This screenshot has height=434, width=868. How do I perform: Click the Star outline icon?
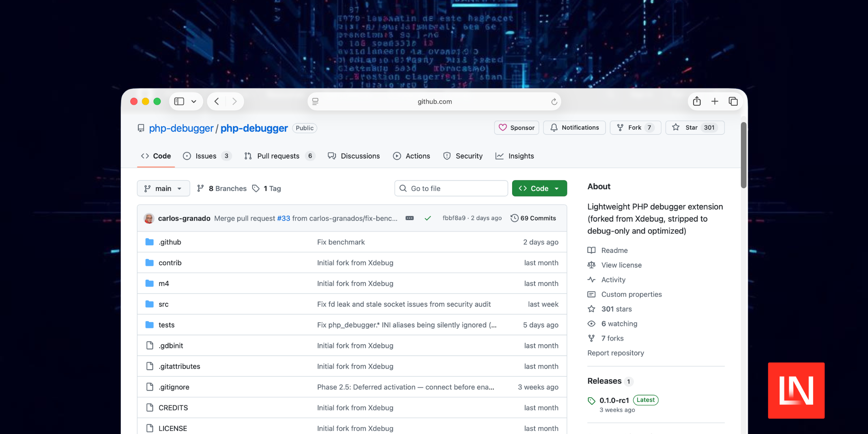(x=675, y=127)
